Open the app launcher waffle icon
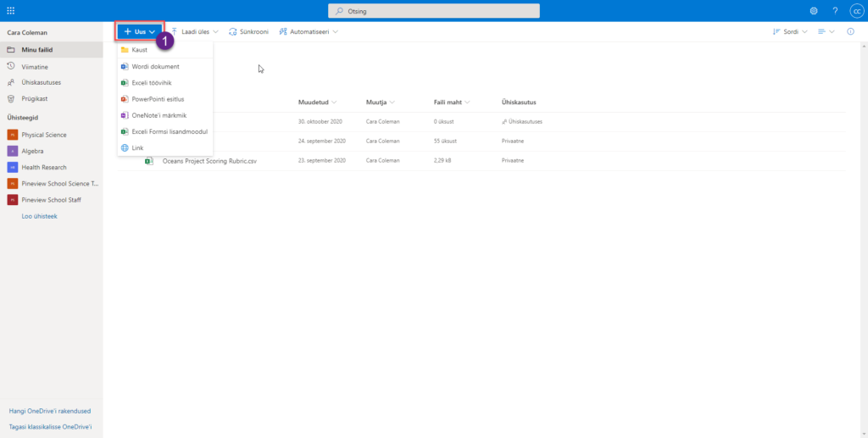The width and height of the screenshot is (868, 438). [x=10, y=10]
